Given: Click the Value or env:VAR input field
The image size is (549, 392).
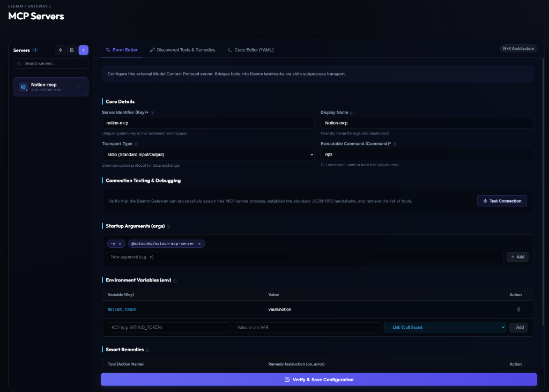Looking at the screenshot, I should (307, 327).
